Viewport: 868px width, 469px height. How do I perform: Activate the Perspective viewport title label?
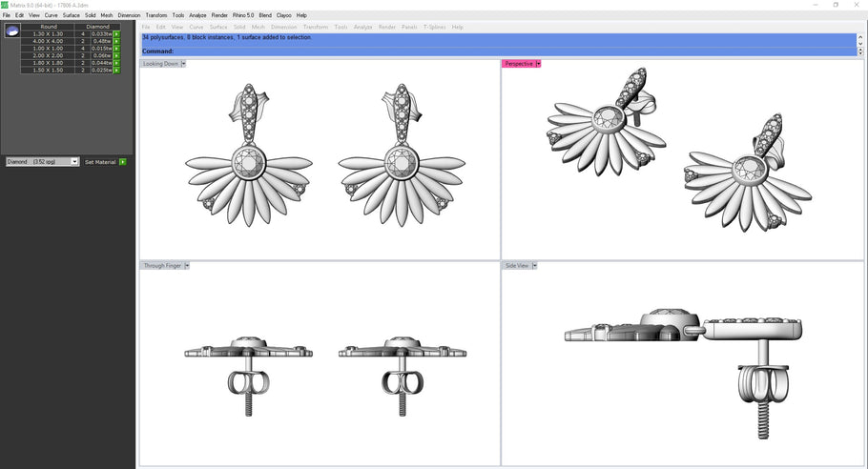518,64
